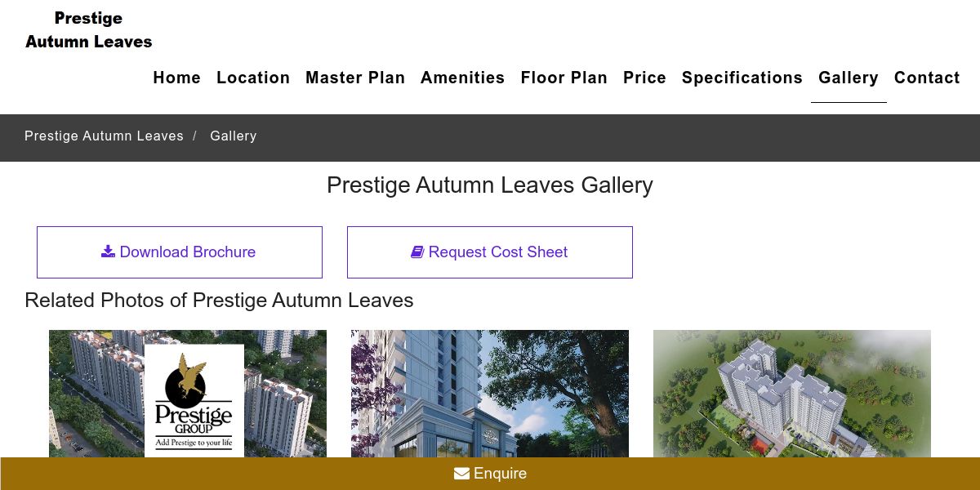Navigate to Floor Plan
The width and height of the screenshot is (980, 490).
[563, 78]
